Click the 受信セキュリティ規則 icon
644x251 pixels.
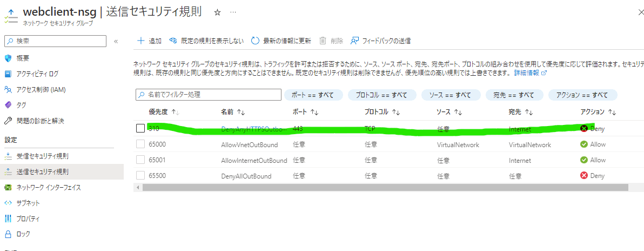[8, 156]
